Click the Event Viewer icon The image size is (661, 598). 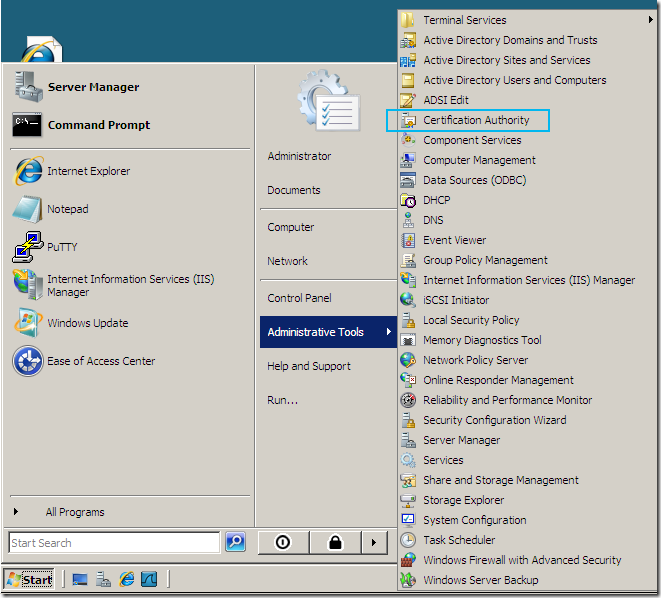(408, 240)
